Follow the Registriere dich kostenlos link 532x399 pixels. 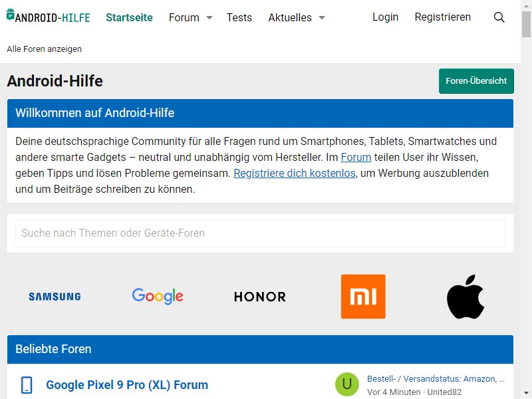point(295,174)
